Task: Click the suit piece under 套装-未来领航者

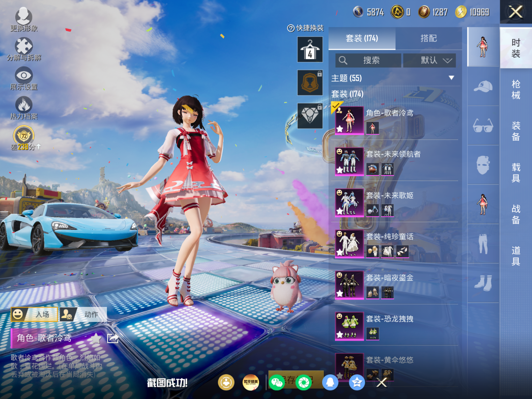Action: [x=387, y=169]
